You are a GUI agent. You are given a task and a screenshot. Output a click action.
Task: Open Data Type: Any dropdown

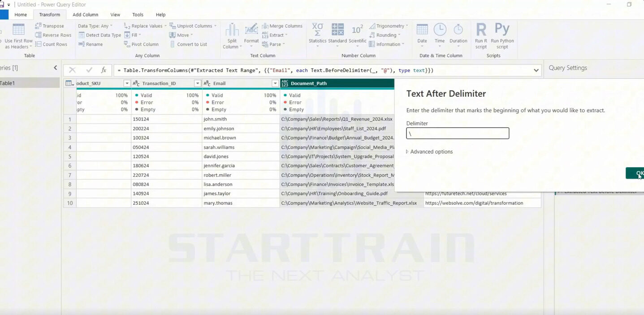(x=95, y=26)
